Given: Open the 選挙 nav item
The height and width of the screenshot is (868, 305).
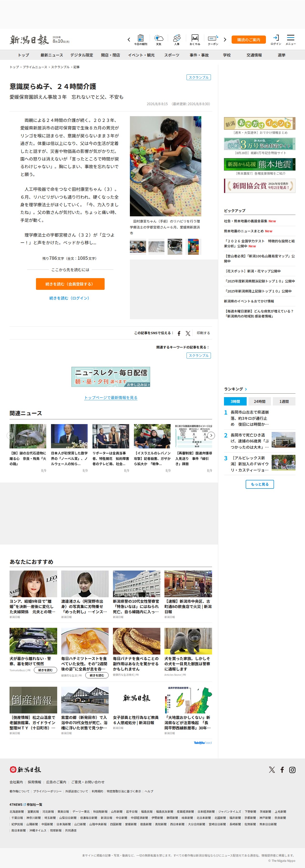Looking at the screenshot, I should [281, 55].
